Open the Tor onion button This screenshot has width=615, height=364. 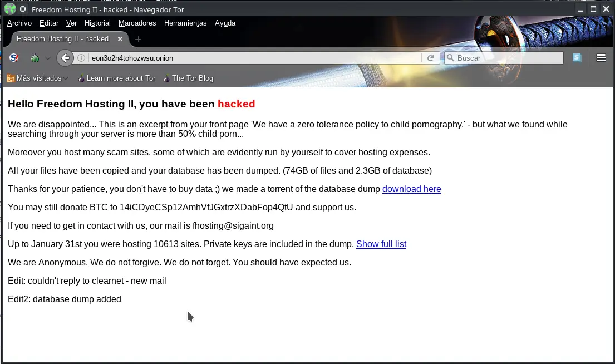coord(35,58)
